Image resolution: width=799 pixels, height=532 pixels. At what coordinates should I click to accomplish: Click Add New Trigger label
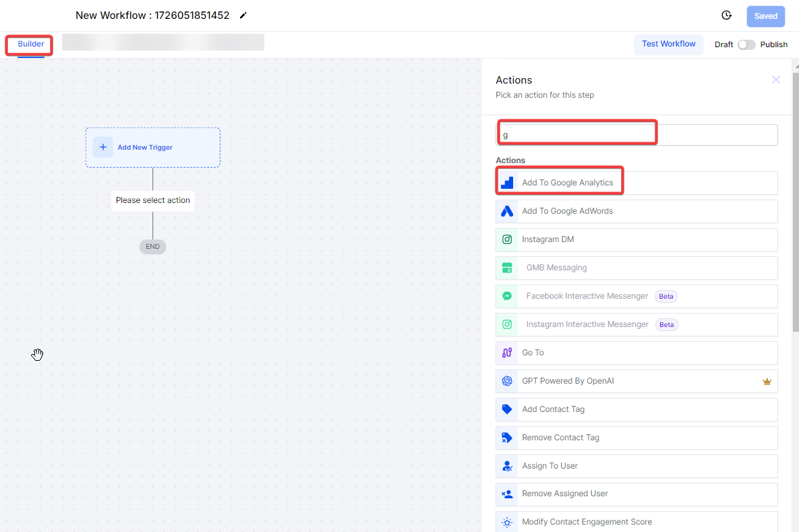(x=145, y=147)
